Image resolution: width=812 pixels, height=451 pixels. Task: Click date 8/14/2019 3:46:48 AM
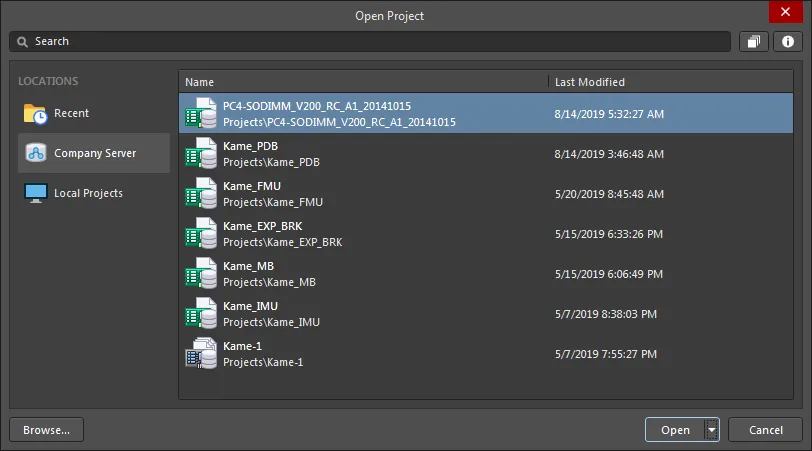point(609,154)
